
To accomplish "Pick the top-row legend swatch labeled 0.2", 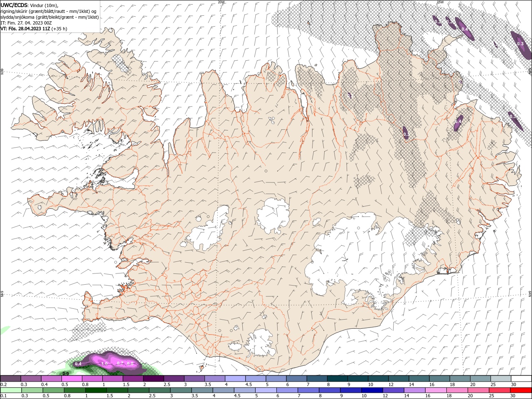I will click(10, 379).
